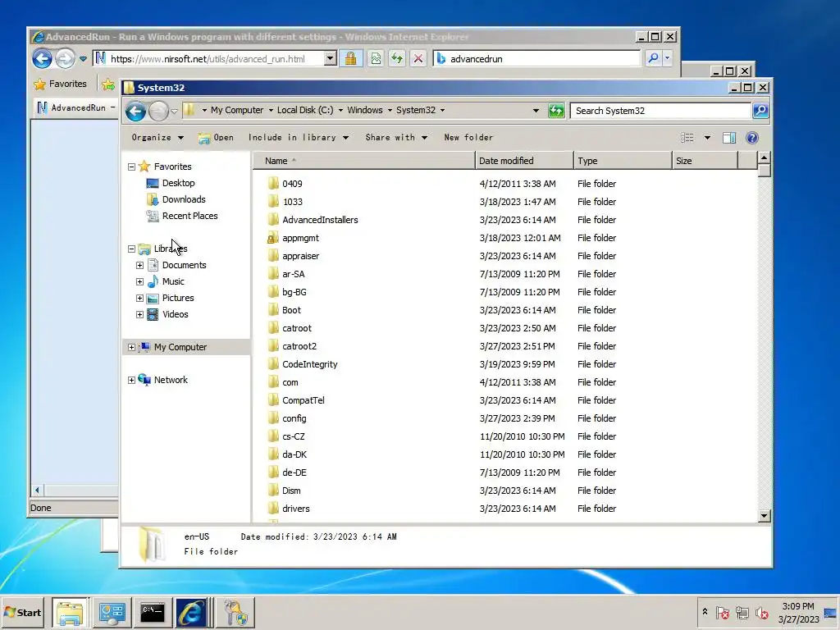Open the Share with menu

click(396, 138)
